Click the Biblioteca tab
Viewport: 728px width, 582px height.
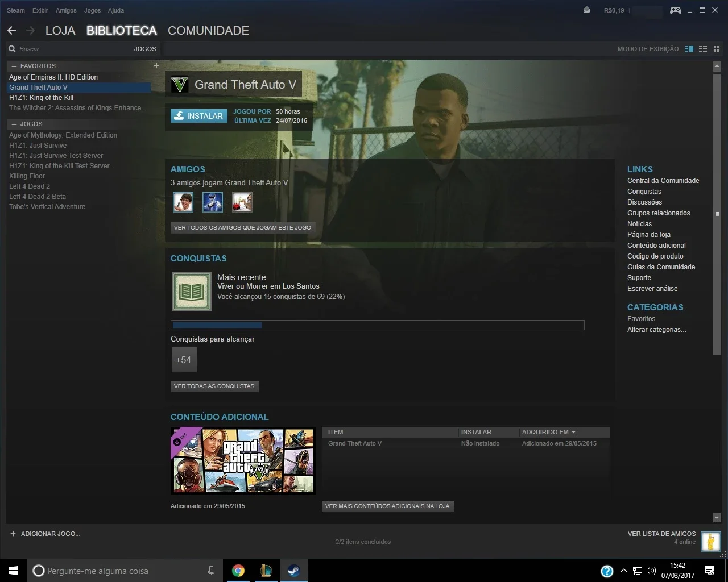[122, 31]
